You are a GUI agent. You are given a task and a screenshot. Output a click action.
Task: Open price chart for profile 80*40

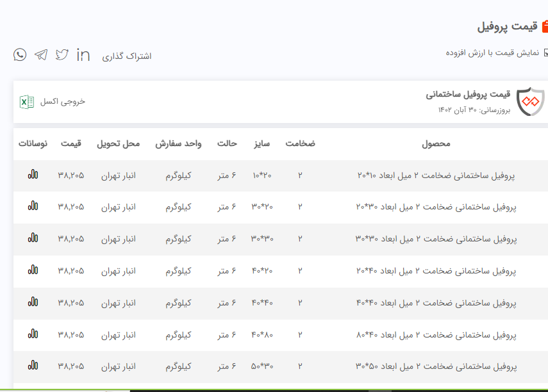pos(33,334)
